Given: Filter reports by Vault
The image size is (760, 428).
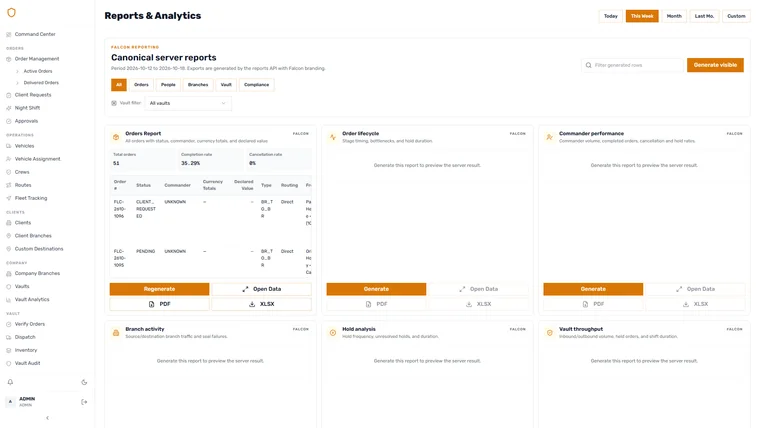Looking at the screenshot, I should tap(226, 85).
